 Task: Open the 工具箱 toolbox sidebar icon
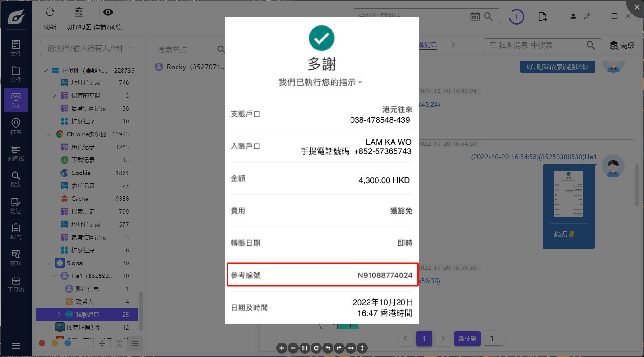(16, 284)
